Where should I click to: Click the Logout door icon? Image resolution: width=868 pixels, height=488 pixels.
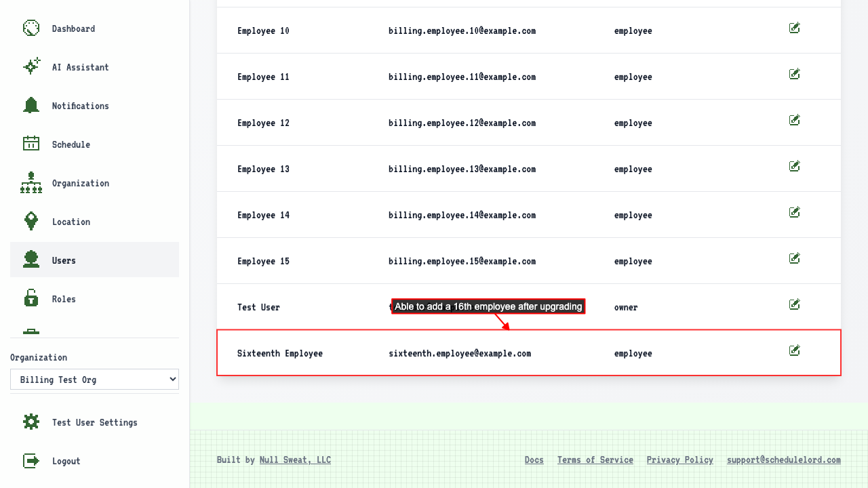(x=31, y=461)
